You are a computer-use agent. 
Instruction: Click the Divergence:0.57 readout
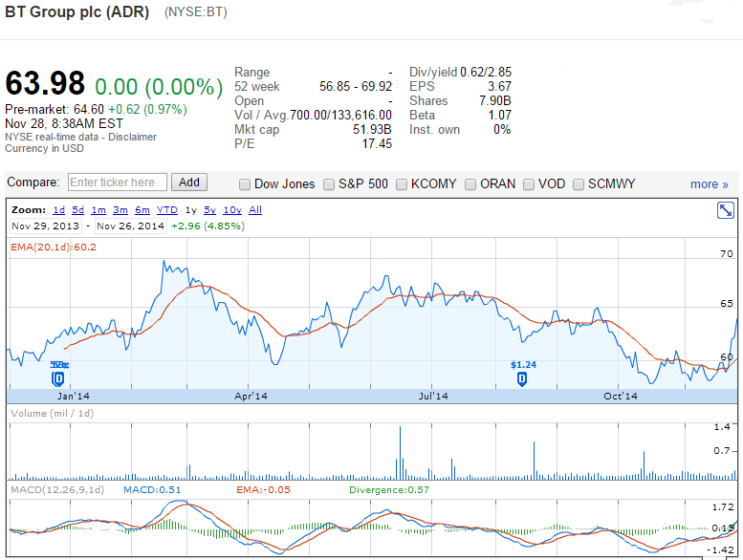pyautogui.click(x=389, y=490)
